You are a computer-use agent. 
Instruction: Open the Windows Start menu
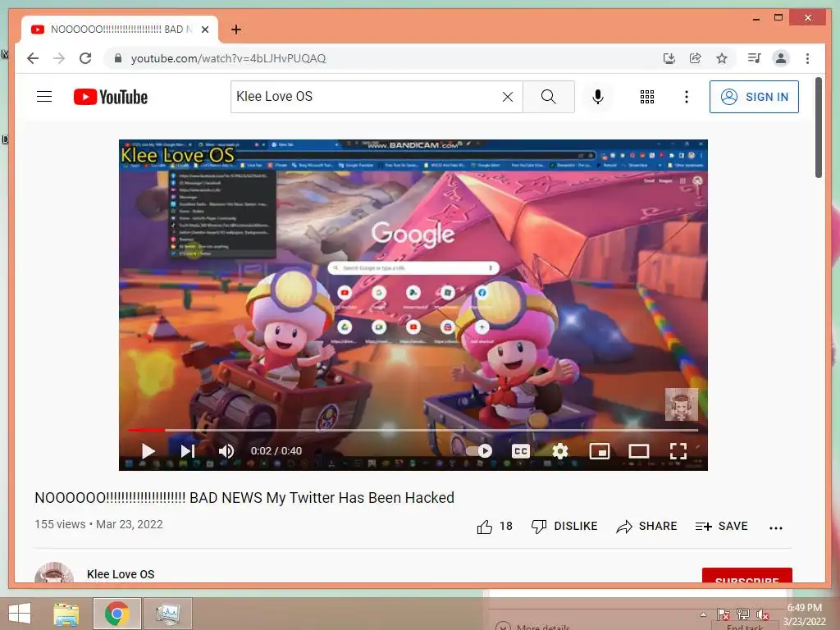(20, 614)
